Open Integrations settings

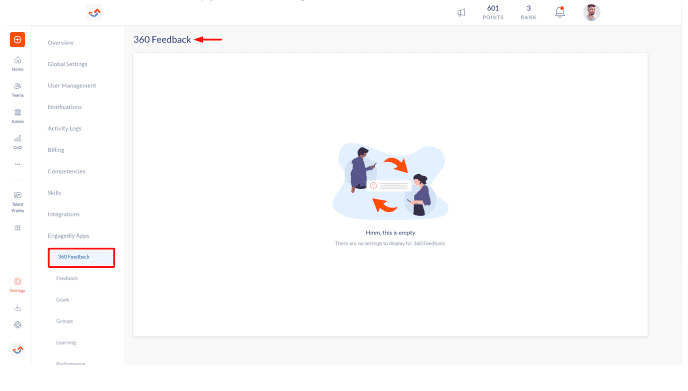64,215
